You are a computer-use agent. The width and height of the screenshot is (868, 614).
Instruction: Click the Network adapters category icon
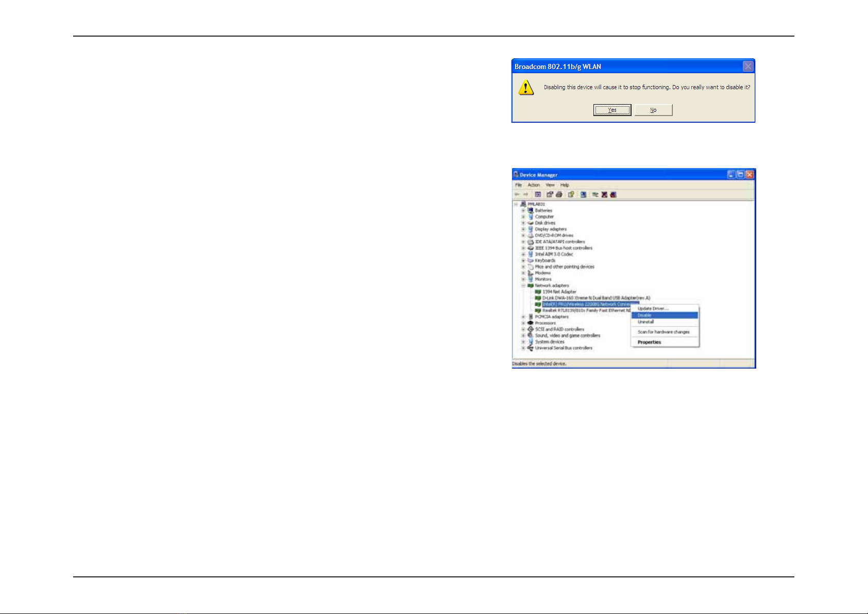tap(531, 285)
